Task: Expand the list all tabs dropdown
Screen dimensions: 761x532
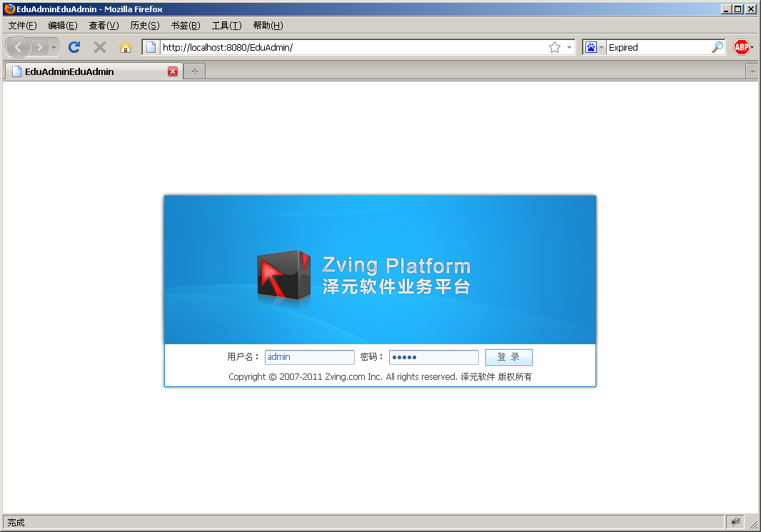Action: (x=752, y=71)
